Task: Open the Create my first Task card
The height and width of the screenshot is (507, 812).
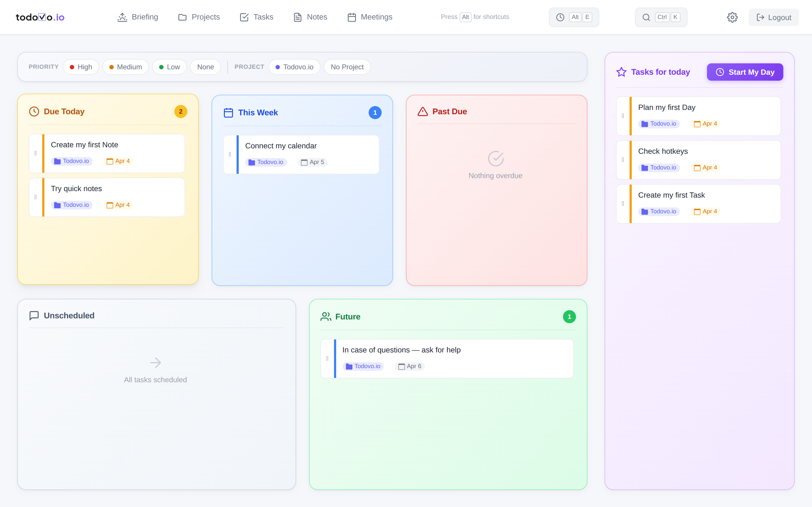Action: point(698,204)
